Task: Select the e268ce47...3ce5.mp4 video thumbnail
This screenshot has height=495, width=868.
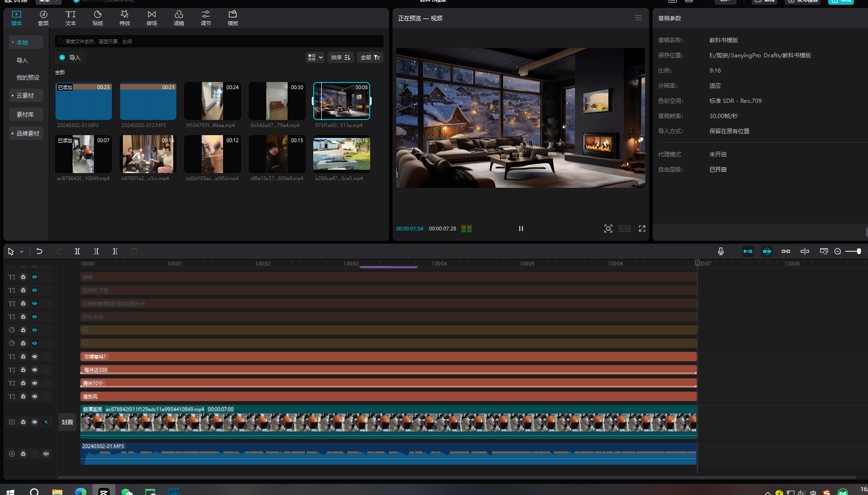Action: coord(342,154)
